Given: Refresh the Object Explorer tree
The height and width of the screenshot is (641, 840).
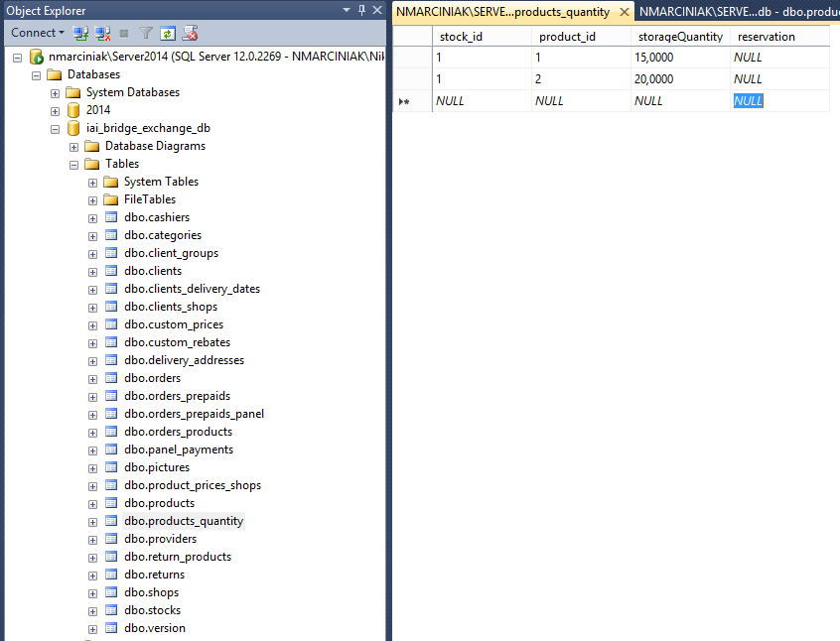Looking at the screenshot, I should click(x=168, y=33).
